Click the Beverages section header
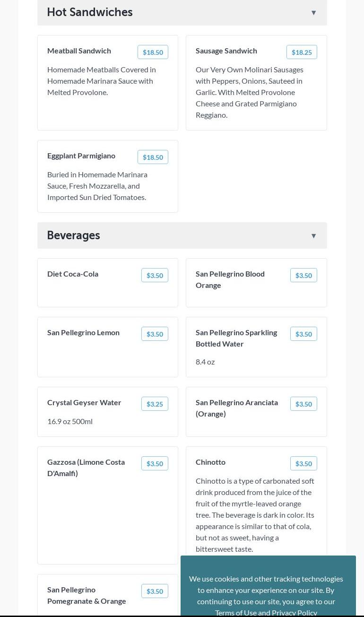364x617 pixels. 74,235
